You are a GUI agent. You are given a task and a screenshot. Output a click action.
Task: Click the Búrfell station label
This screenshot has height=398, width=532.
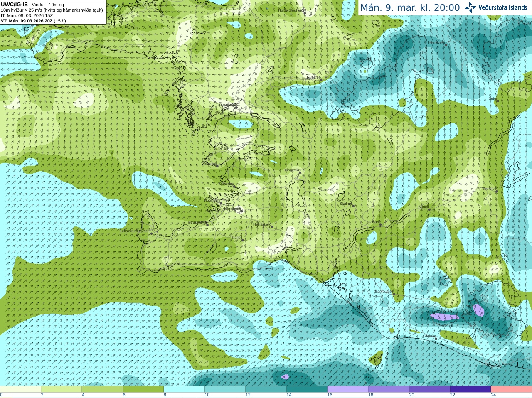(x=423, y=207)
